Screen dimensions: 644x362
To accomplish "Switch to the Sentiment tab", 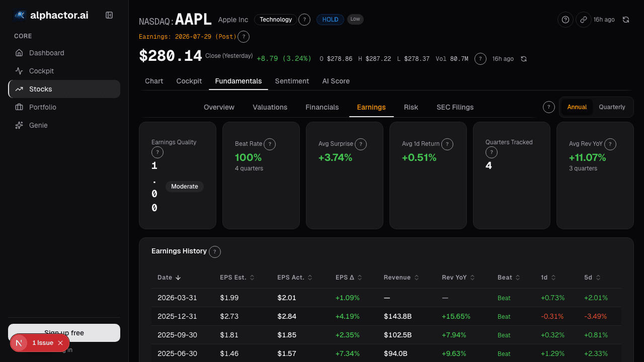I will coord(292,81).
